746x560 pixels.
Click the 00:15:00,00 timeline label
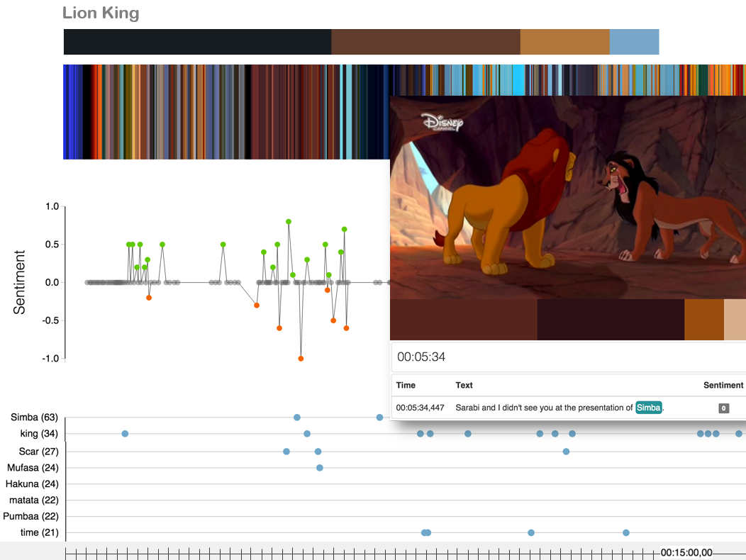[686, 552]
